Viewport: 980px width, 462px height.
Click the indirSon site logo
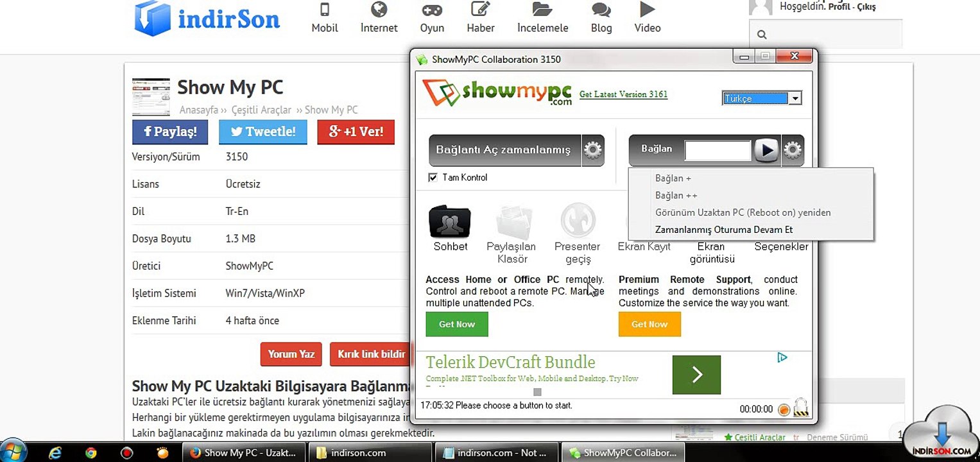(207, 18)
